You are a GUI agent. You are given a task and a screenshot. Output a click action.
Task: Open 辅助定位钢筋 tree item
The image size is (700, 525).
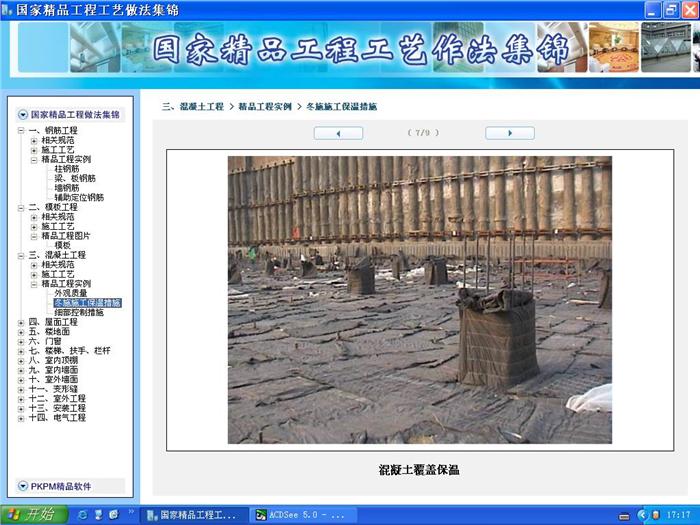[78, 197]
